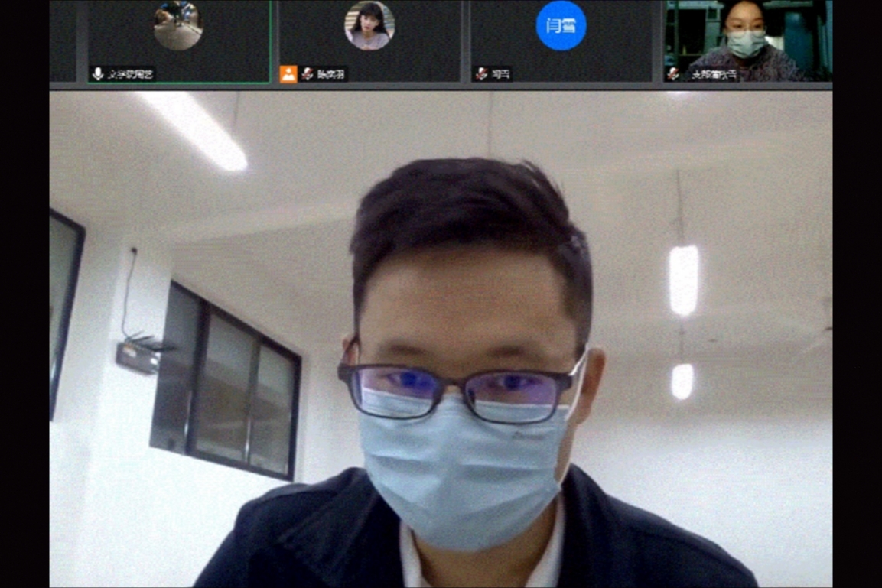
Task: Select the woman portrait avatar in second tile
Action: 369,25
